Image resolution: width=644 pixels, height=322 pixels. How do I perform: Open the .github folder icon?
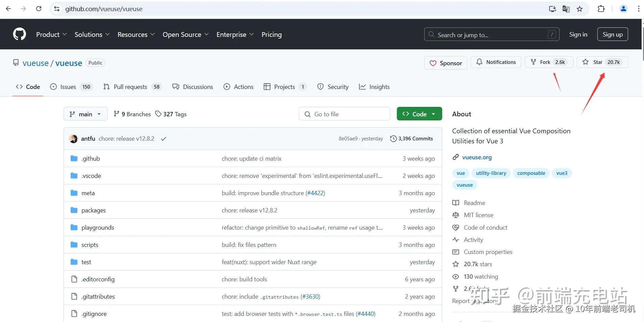pyautogui.click(x=74, y=158)
